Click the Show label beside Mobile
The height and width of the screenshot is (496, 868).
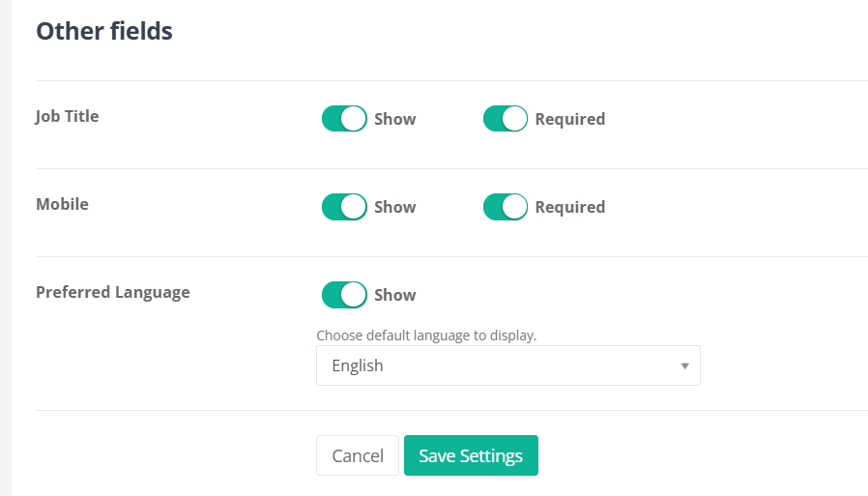(395, 207)
